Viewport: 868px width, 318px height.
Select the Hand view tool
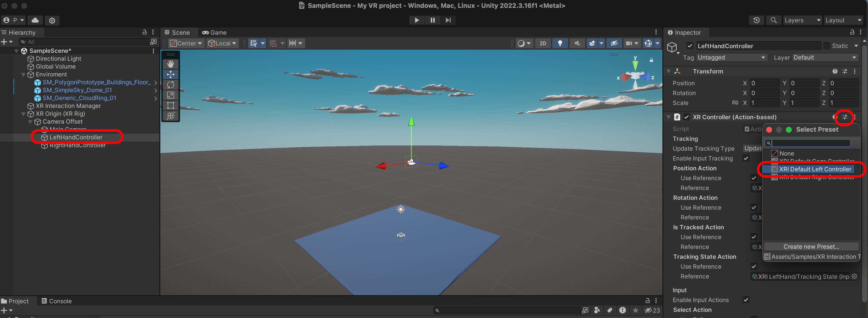(x=170, y=64)
